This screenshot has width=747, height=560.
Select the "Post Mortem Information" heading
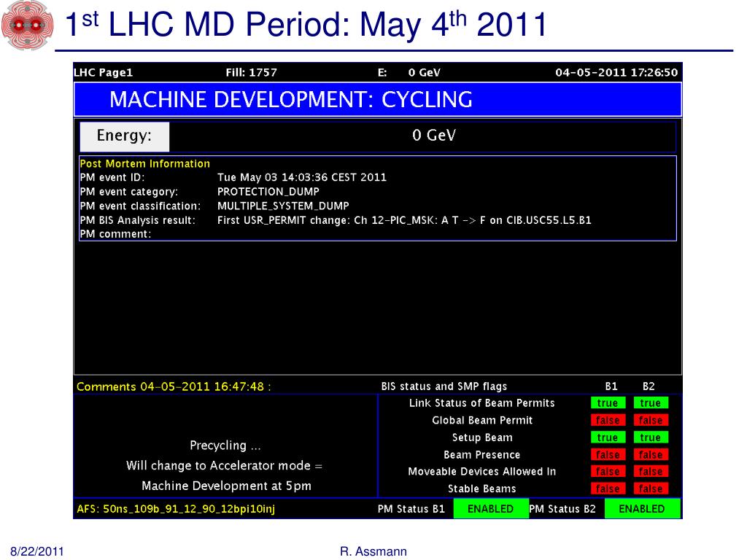(145, 163)
